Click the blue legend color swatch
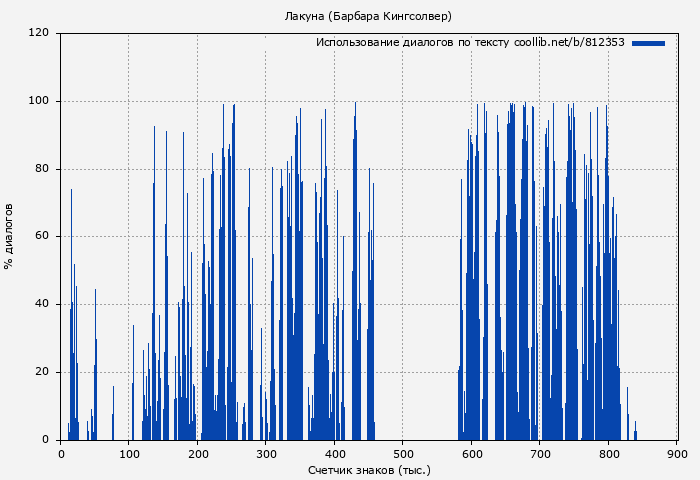Viewport: 700px width, 480px height. tap(648, 43)
